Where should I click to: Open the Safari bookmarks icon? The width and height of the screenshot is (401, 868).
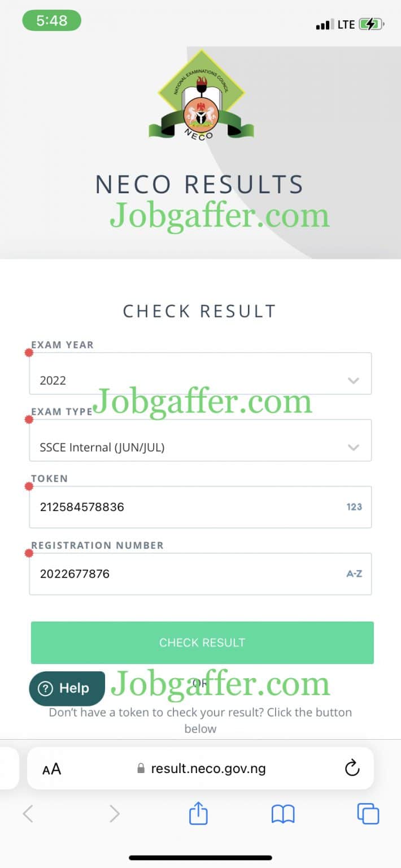coord(282,814)
